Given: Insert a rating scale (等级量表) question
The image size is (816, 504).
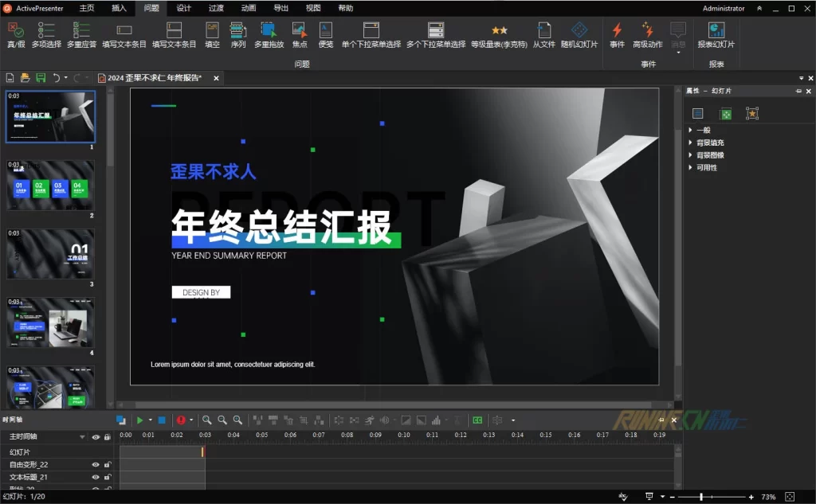Looking at the screenshot, I should click(499, 35).
